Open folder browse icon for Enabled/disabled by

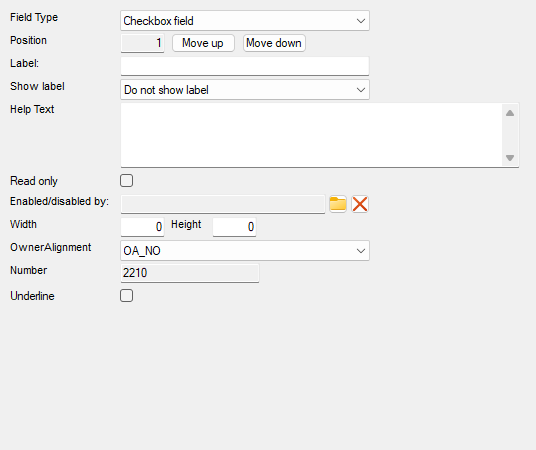(338, 204)
